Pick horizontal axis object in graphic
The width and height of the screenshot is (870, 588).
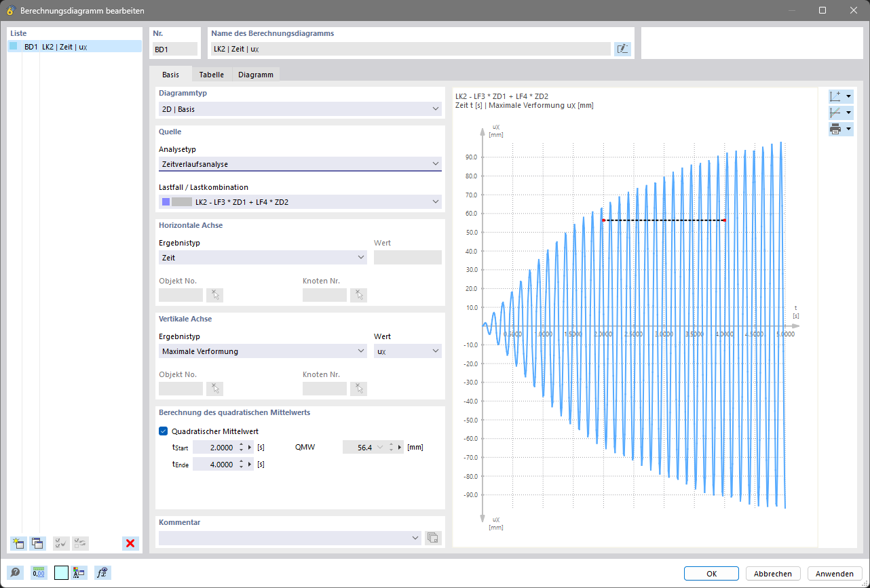[x=215, y=295]
